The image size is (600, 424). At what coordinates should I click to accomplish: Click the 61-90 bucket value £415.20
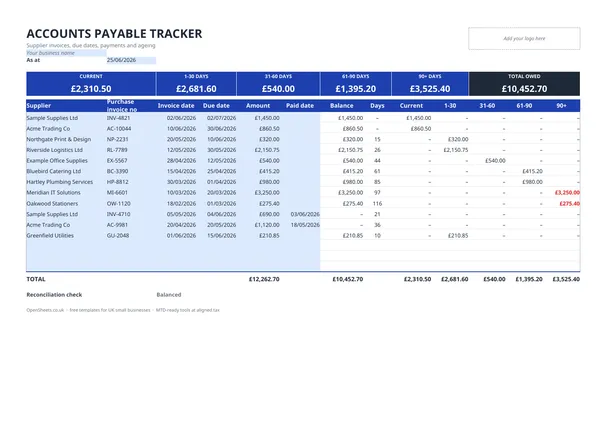[x=532, y=171]
